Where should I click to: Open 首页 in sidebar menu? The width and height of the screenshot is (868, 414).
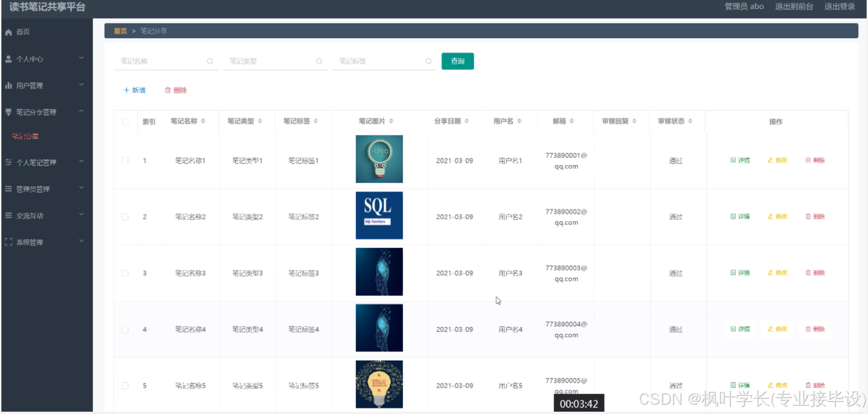pyautogui.click(x=23, y=32)
